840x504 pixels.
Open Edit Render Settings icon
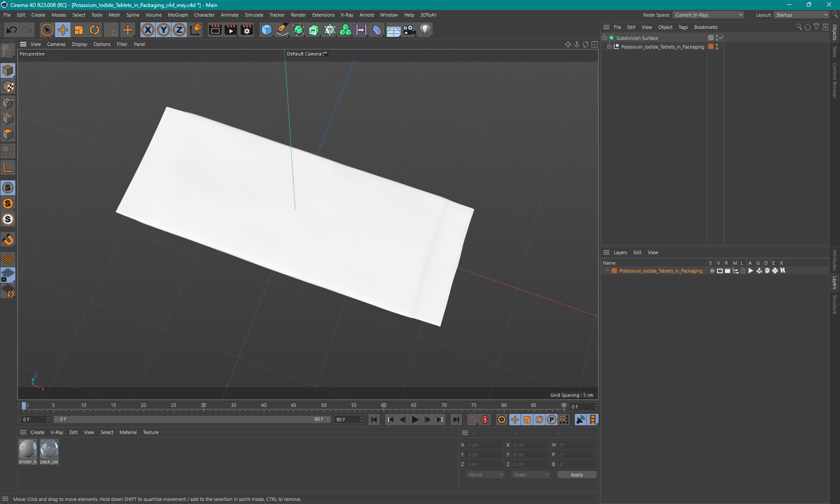pyautogui.click(x=247, y=30)
